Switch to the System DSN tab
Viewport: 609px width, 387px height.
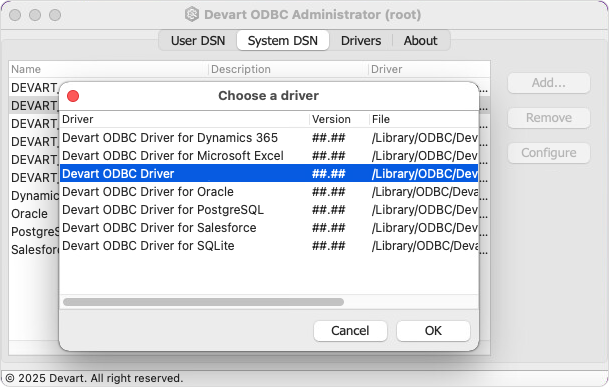point(283,40)
